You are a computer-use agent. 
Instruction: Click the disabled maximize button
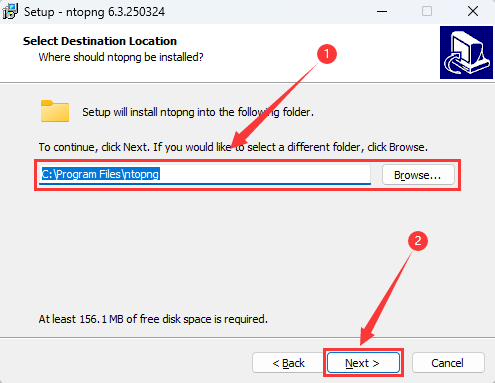point(427,12)
